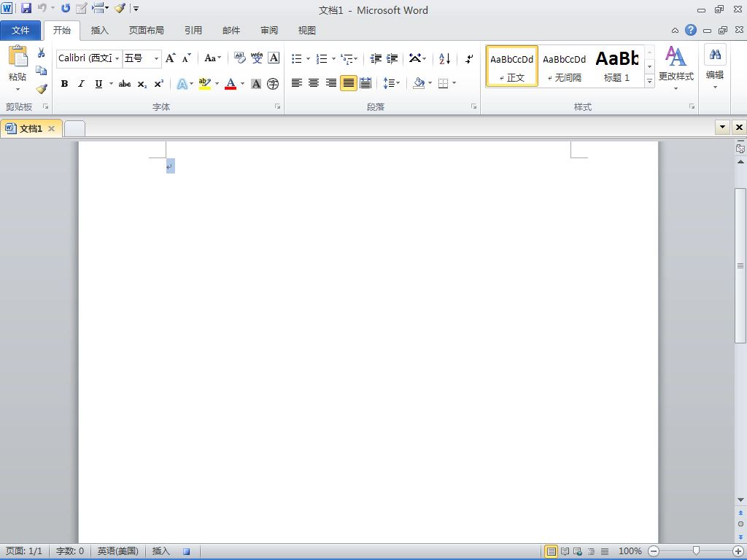Open the 五号 font size dropdown
747x560 pixels.
pos(156,58)
